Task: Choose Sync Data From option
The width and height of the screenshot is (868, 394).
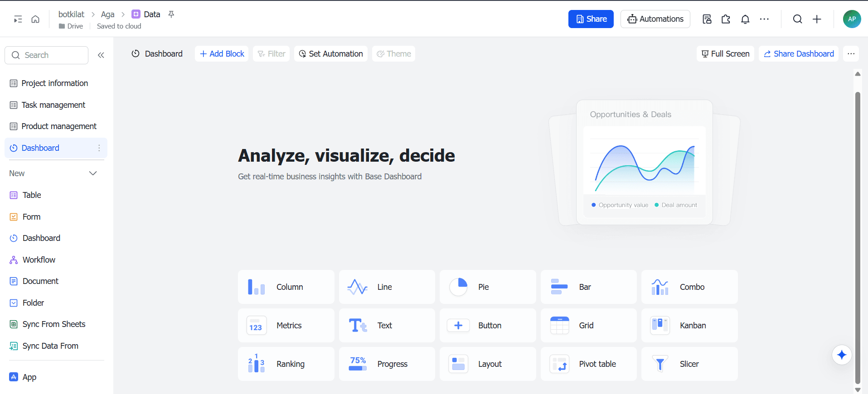Action: (56, 346)
